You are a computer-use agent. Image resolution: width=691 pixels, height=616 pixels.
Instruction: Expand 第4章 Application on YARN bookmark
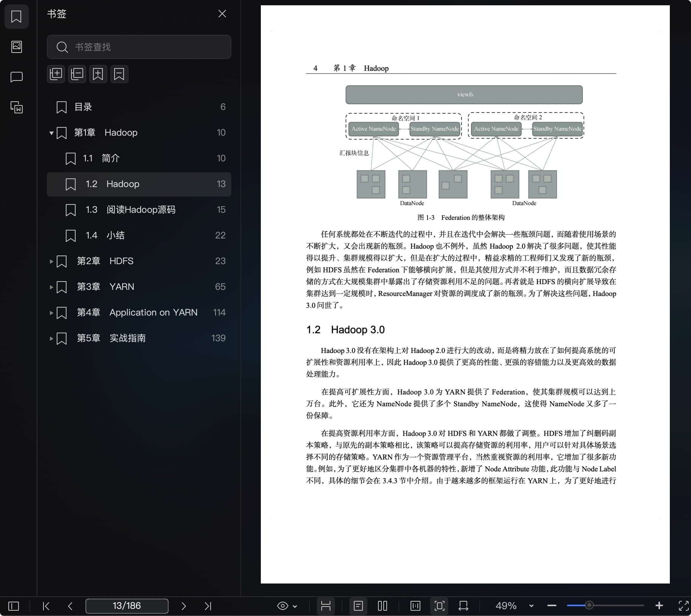coord(51,313)
